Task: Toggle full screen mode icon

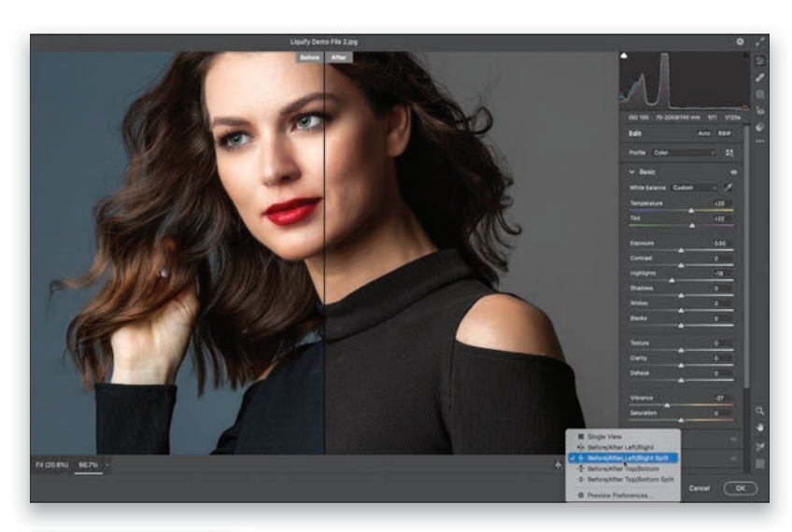Action: tap(760, 42)
